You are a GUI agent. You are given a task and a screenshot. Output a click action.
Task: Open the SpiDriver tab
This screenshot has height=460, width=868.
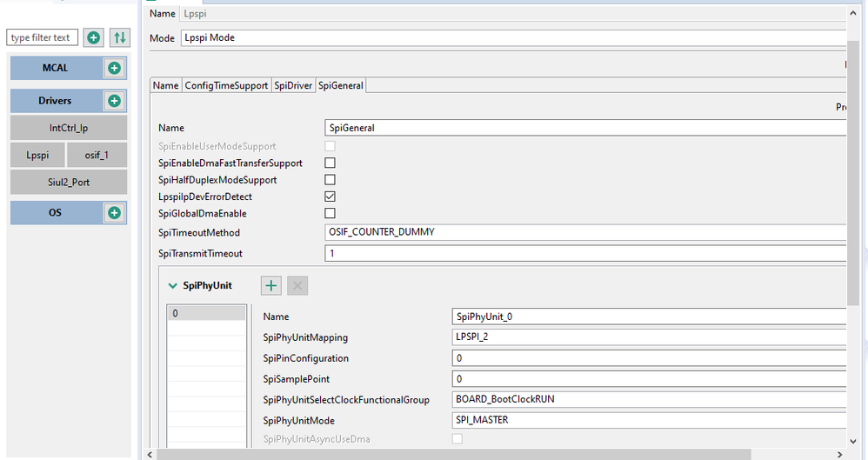coord(293,85)
